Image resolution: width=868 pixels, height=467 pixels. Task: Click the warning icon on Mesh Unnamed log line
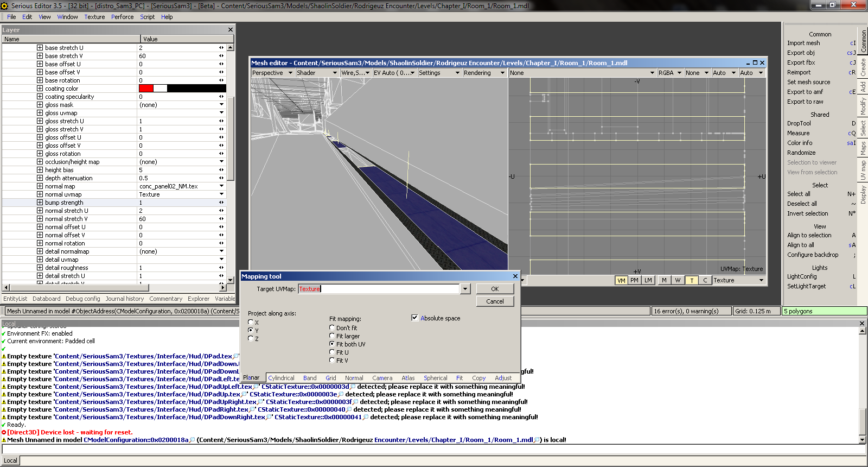click(4, 440)
